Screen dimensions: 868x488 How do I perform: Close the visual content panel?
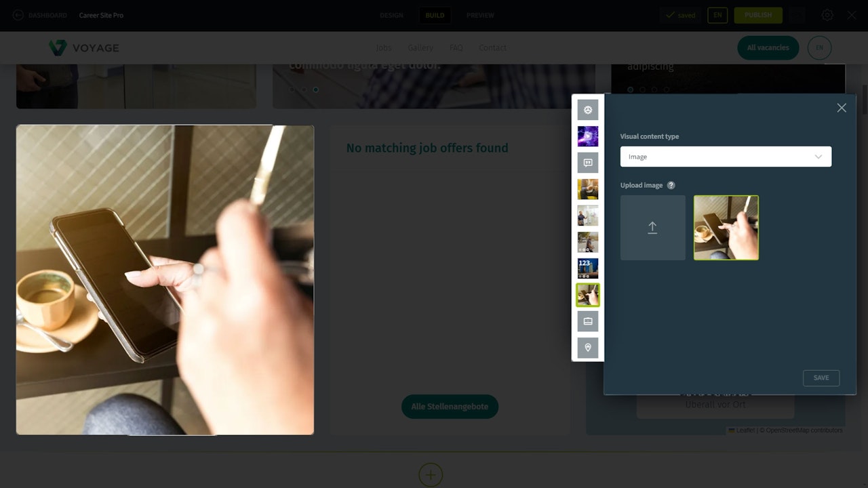(x=842, y=108)
